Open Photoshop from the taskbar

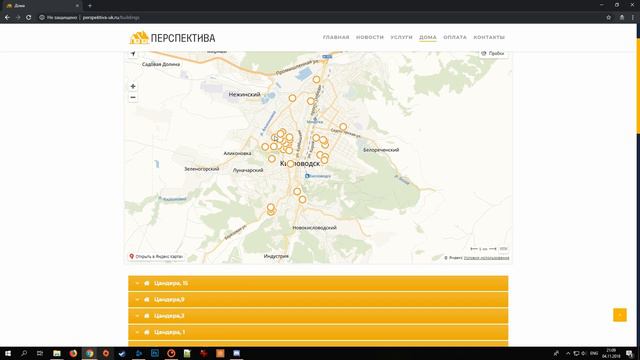(x=155, y=353)
